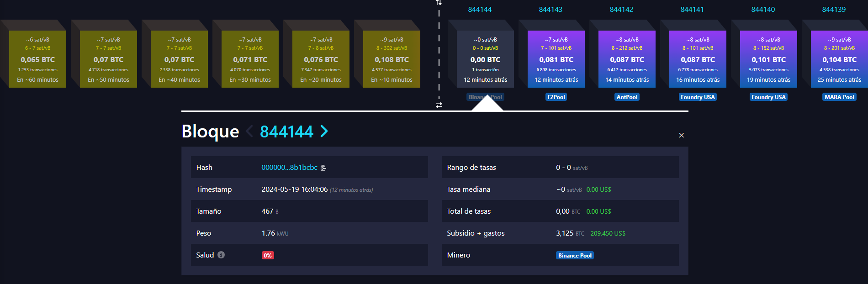This screenshot has width=868, height=284.
Task: Open the F2Pool miner tag
Action: click(556, 97)
